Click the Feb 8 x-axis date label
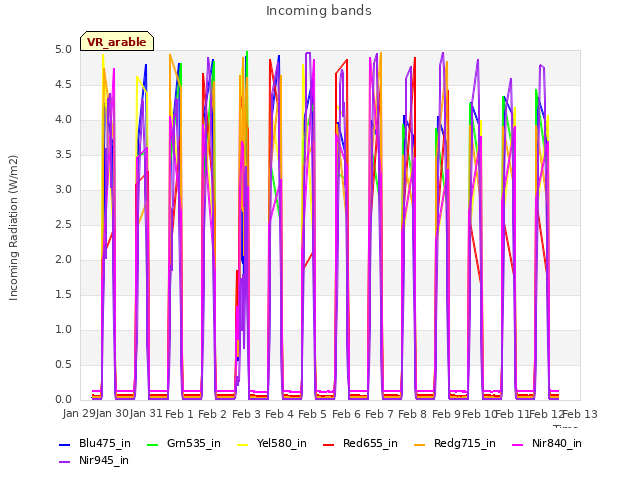Viewport: 640px width, 480px height. [412, 414]
